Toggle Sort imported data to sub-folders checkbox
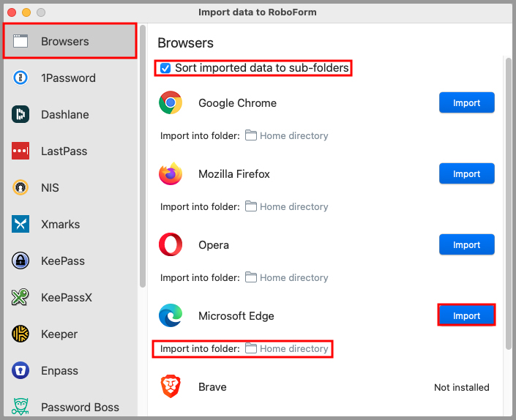Viewport: 516px width, 420px height. tap(166, 68)
